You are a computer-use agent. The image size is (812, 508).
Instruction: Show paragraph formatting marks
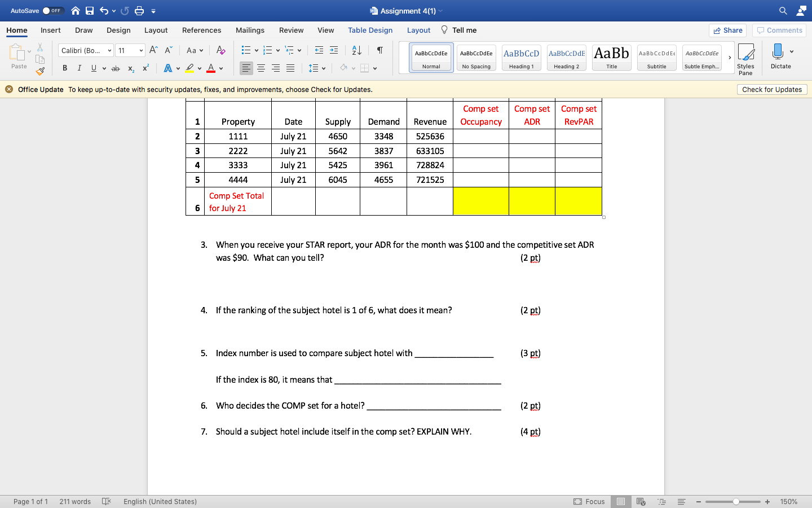tap(379, 50)
